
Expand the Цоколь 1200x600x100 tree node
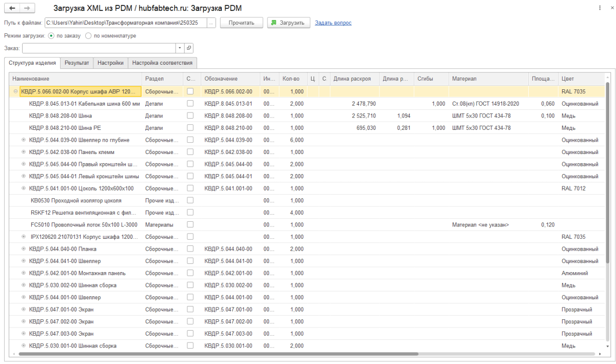coord(24,188)
